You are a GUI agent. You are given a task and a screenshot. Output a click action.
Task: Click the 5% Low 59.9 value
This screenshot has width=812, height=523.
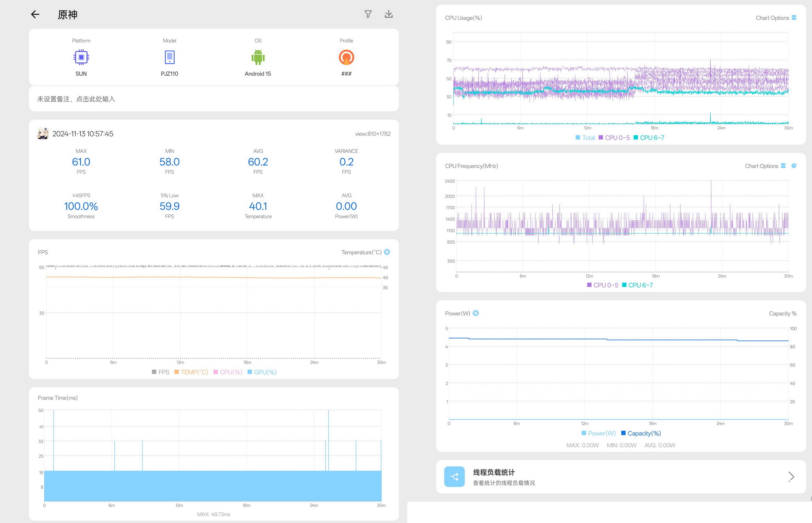[x=170, y=206]
